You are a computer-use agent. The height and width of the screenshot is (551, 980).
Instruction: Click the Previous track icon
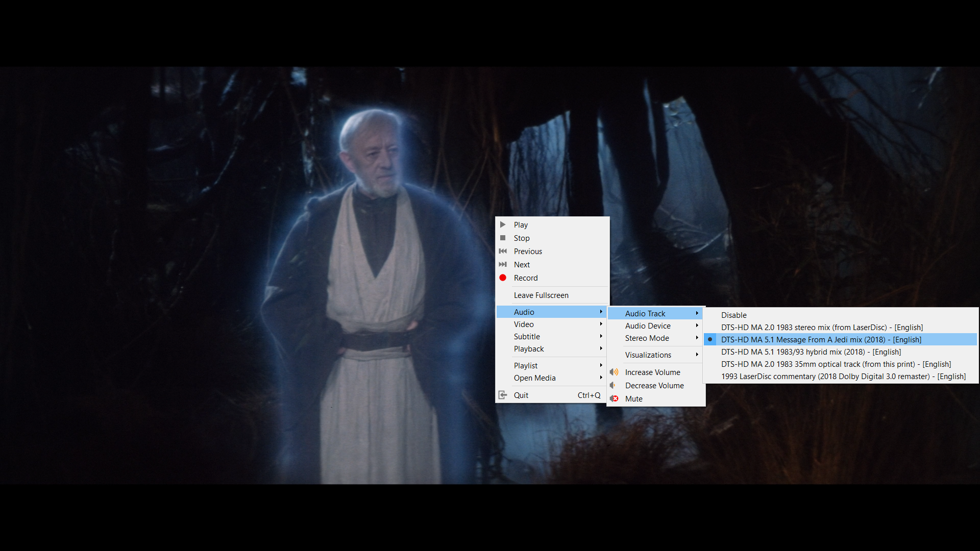(x=503, y=251)
